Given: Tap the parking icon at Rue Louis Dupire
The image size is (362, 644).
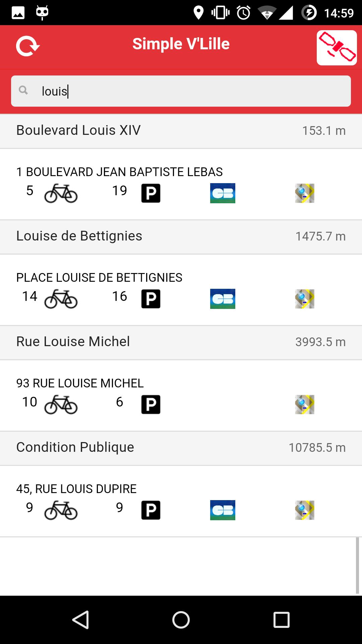Looking at the screenshot, I should (x=150, y=510).
